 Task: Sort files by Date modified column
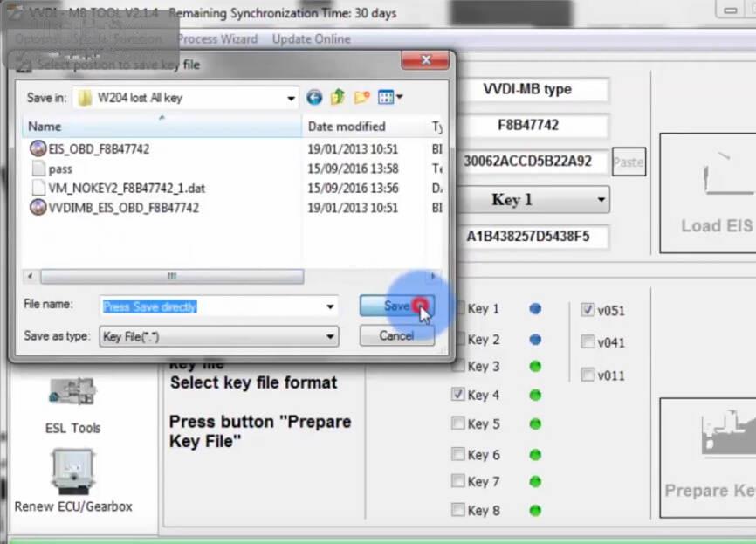tap(364, 127)
